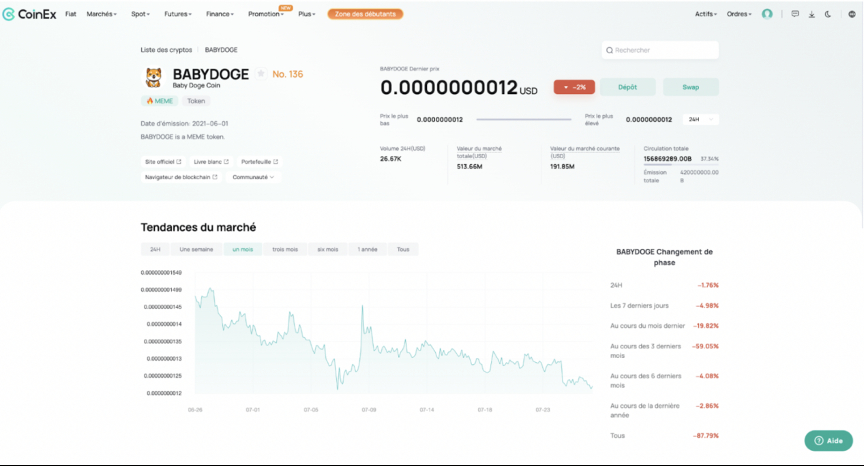864x466 pixels.
Task: Click the CoinEx logo
Action: (x=29, y=14)
